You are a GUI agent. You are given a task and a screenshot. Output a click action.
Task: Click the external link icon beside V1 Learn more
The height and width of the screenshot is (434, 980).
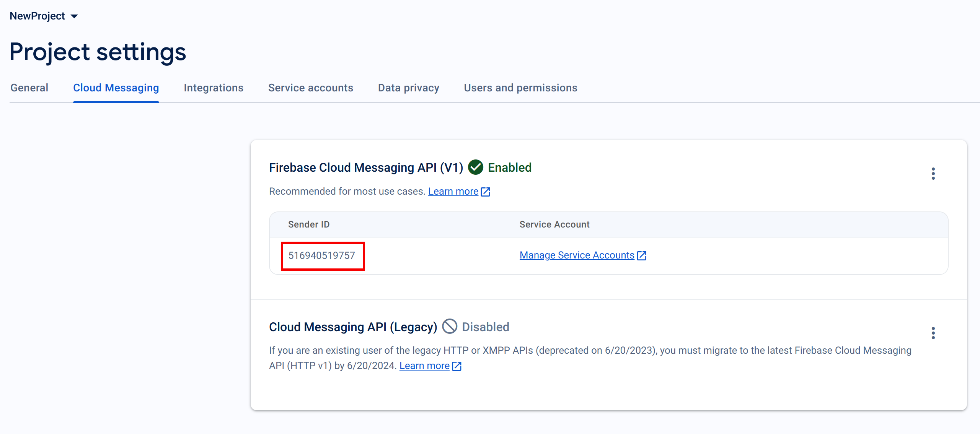(x=486, y=192)
